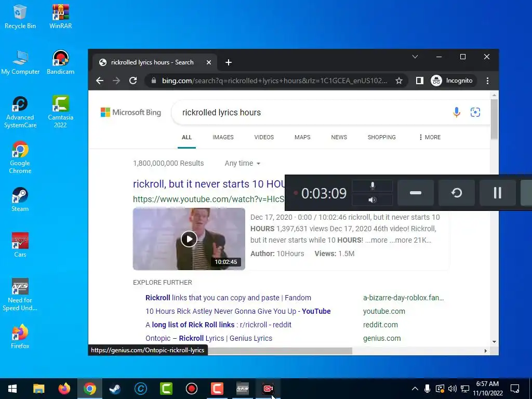Open Bandicam red record taskbar icon
The image size is (532, 399).
(192, 389)
